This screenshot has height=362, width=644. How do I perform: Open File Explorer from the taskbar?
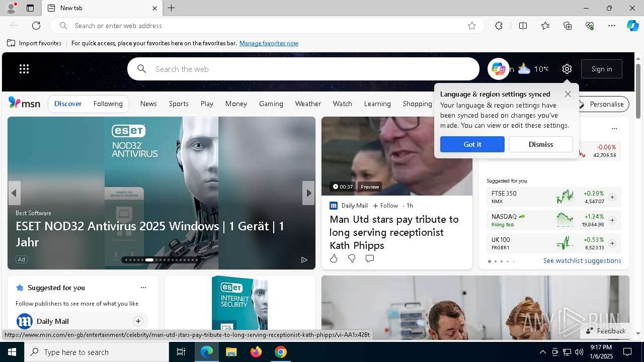point(231,352)
